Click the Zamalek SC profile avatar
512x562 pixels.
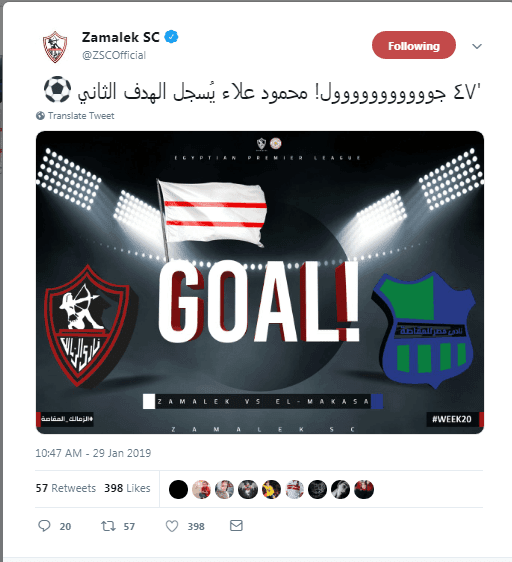coord(55,47)
